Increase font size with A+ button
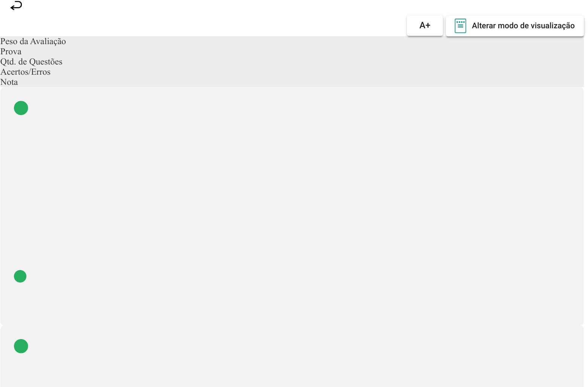 click(x=425, y=26)
